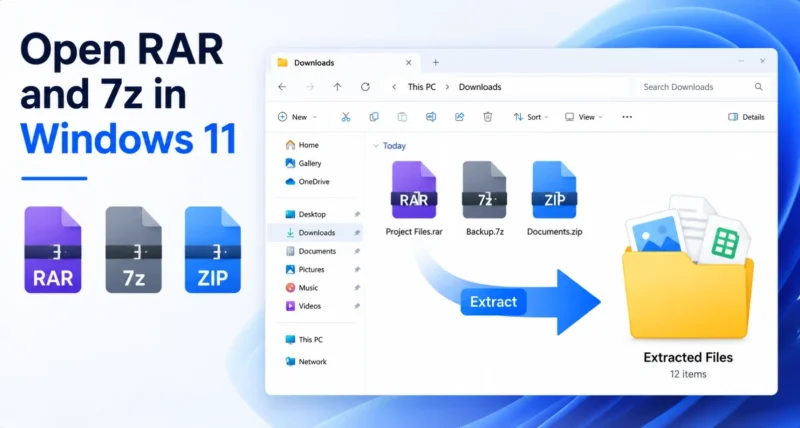
Task: Open Desktop in the sidebar
Action: tap(315, 214)
